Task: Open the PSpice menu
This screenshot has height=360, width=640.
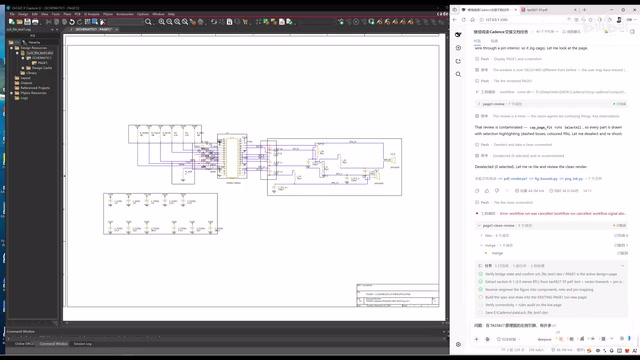Action: tap(108, 14)
